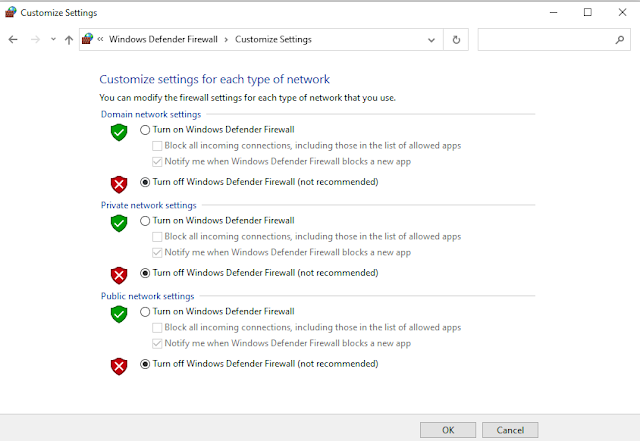Click red shield icon under Domain settings

coord(119,185)
